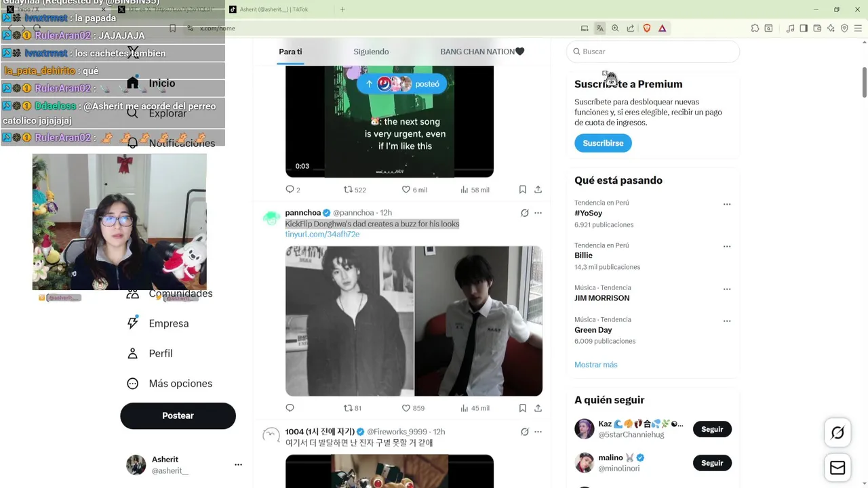Image resolution: width=868 pixels, height=488 pixels.
Task: Play the video showing 0:03
Action: pyautogui.click(x=389, y=122)
